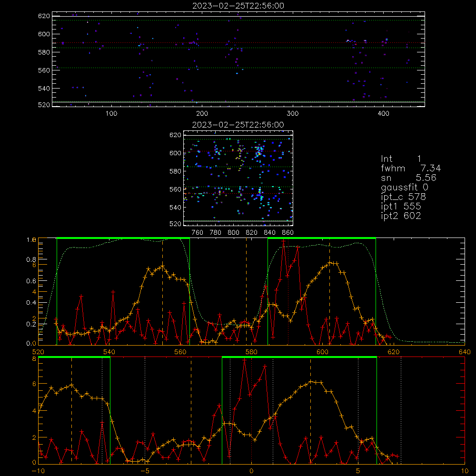Select the 'ipt_c 578' readout
Screen dimensions: 476x476
404,197
